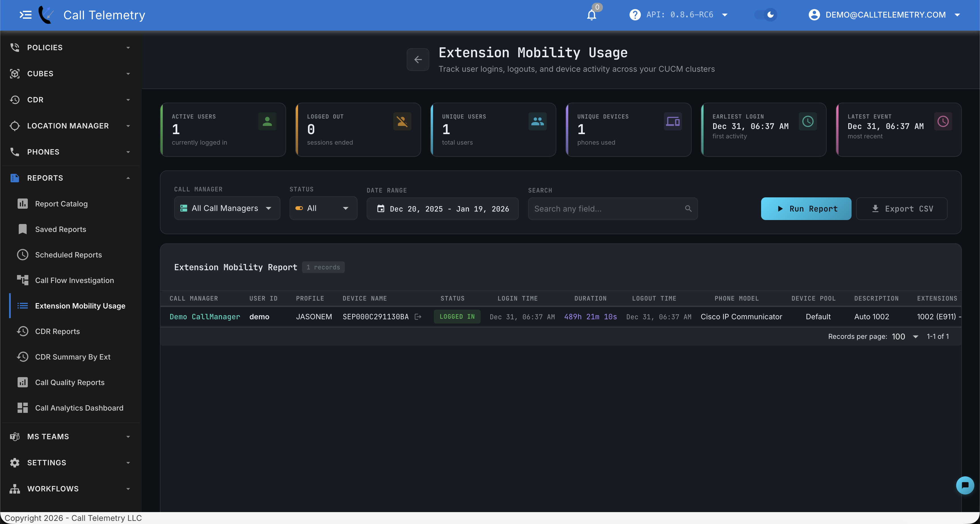Sort by the Login Time column
The image size is (980, 524).
[x=518, y=298]
